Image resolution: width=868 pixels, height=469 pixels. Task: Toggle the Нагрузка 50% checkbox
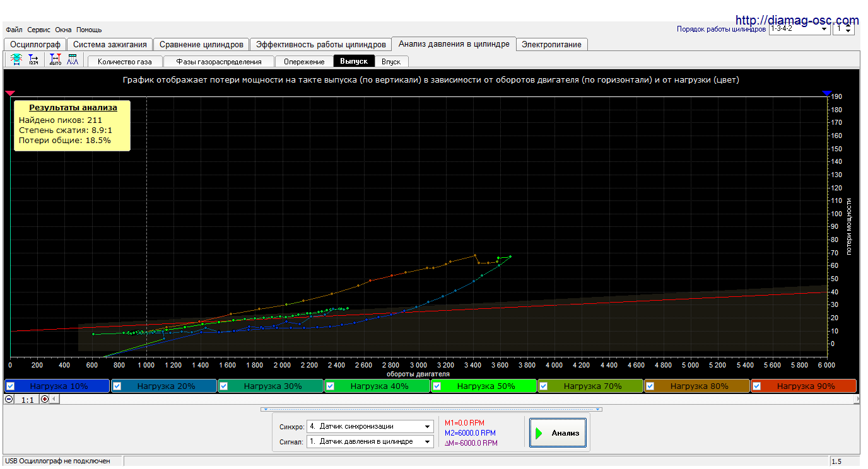coord(437,386)
